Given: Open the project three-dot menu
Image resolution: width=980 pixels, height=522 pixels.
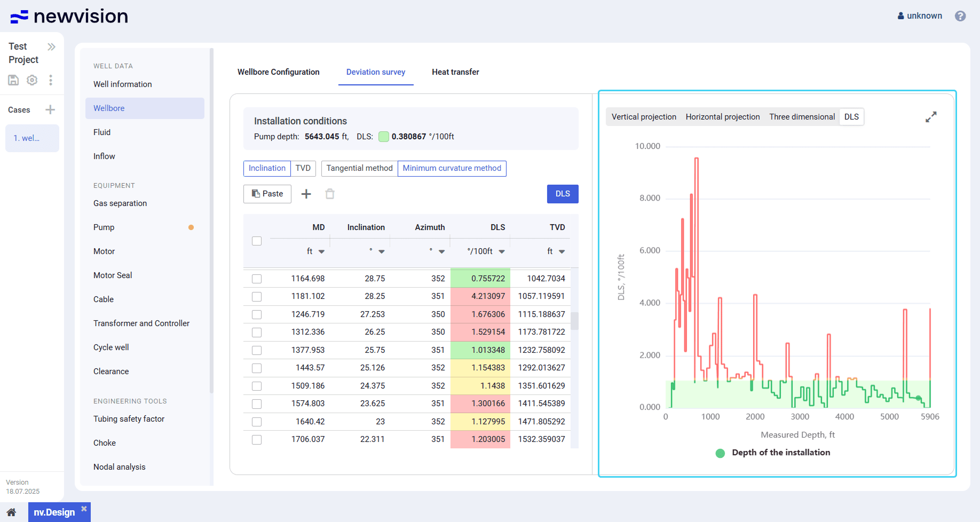Looking at the screenshot, I should point(51,80).
